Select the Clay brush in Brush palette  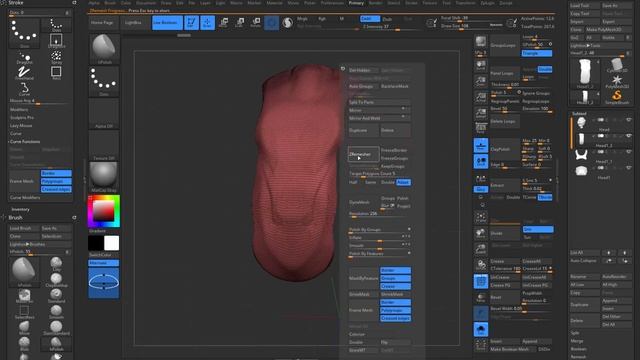[x=56, y=264]
